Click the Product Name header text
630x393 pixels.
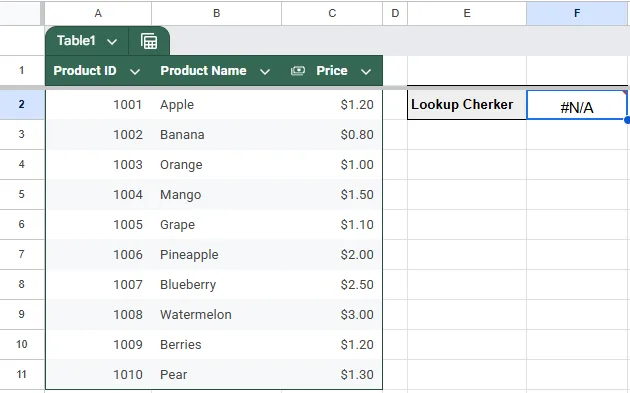(x=203, y=71)
